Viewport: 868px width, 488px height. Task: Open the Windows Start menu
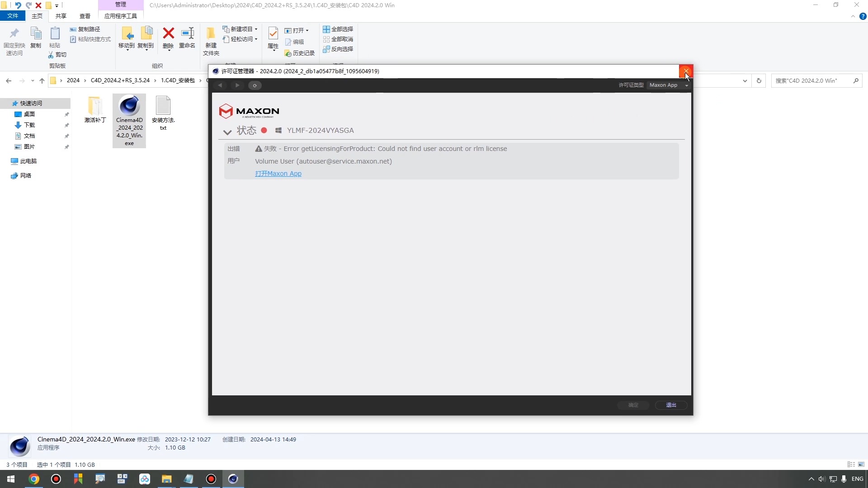11,479
